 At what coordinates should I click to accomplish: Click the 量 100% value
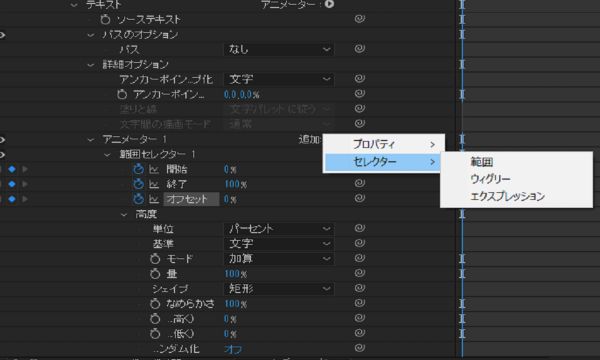click(x=235, y=274)
